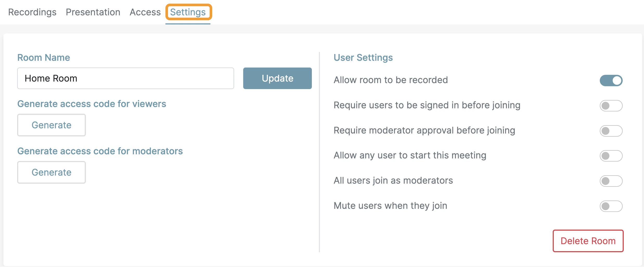Click the User Settings heading
The height and width of the screenshot is (267, 644).
363,57
